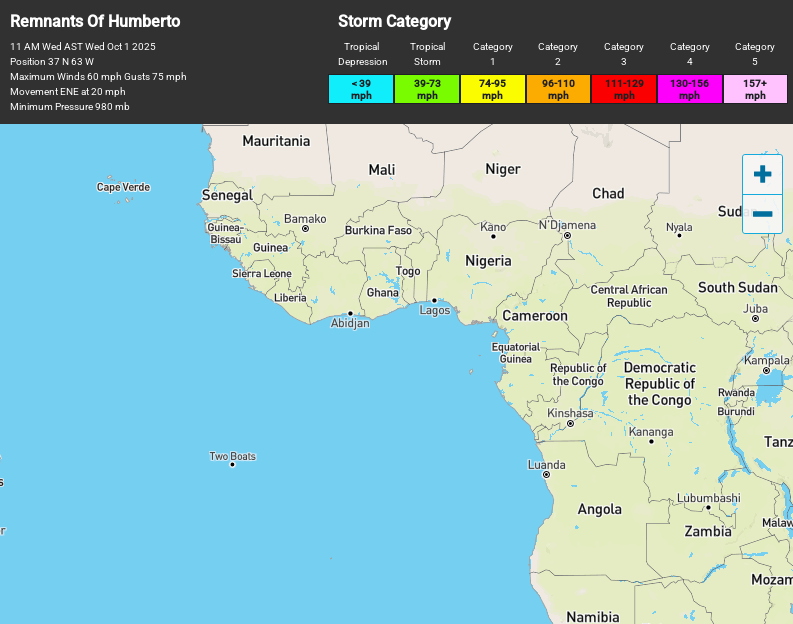Click the cyan Tropical Depression swatch
This screenshot has height=624, width=793.
pos(361,89)
